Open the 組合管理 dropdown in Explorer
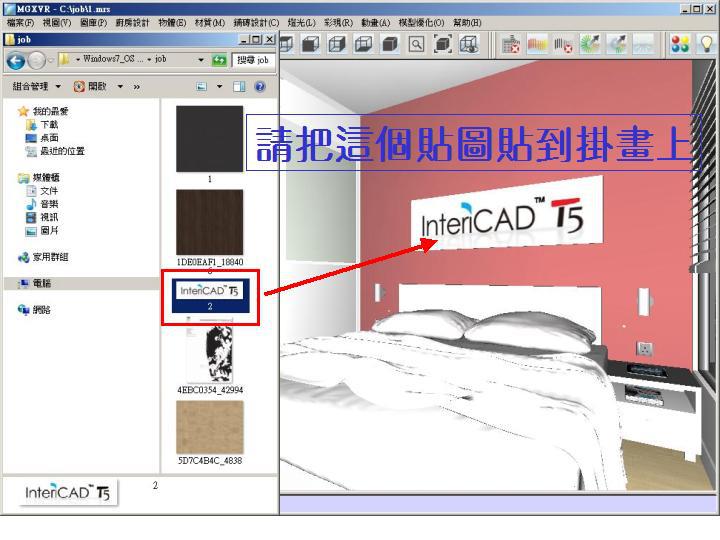The width and height of the screenshot is (720, 540). pos(35,87)
